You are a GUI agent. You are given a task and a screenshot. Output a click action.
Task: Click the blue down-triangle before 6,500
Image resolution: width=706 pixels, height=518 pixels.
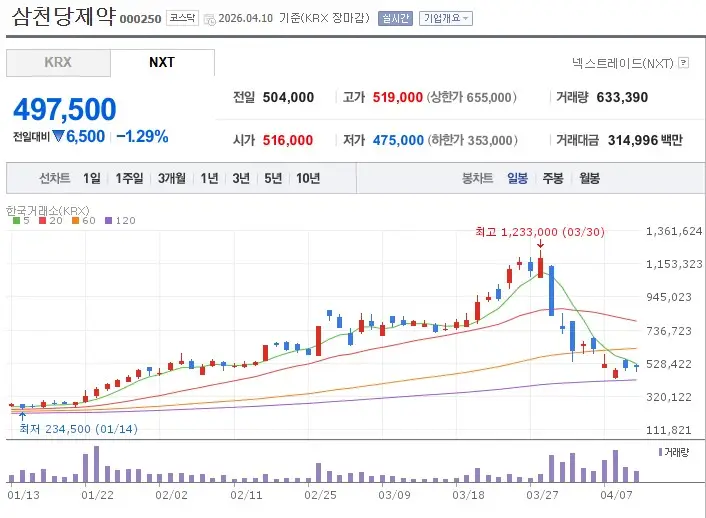(x=59, y=136)
